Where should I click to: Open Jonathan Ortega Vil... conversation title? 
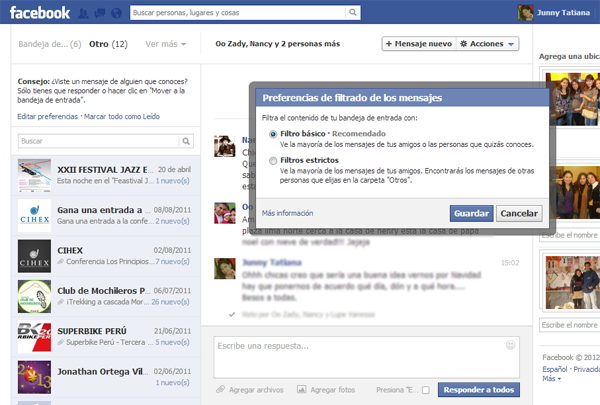pos(103,372)
